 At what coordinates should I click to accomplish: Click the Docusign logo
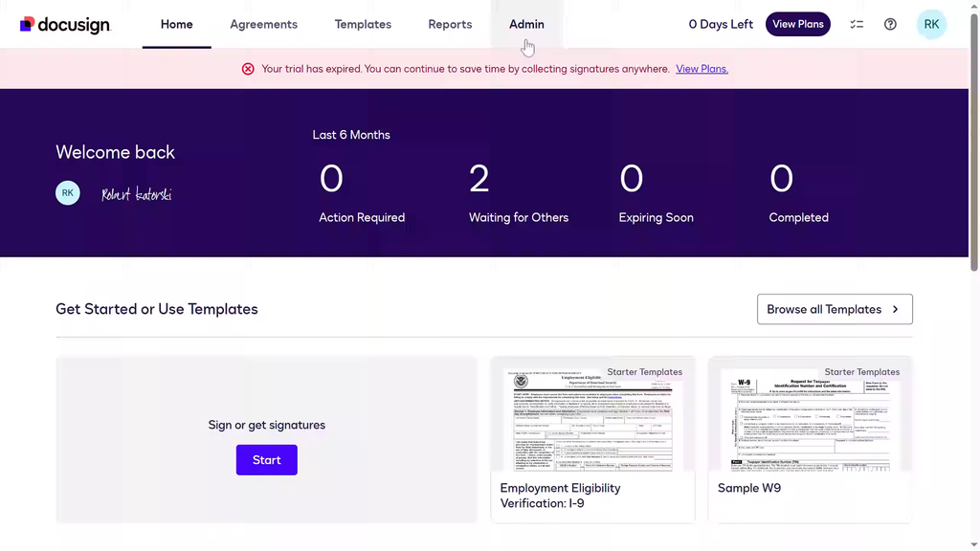point(65,25)
